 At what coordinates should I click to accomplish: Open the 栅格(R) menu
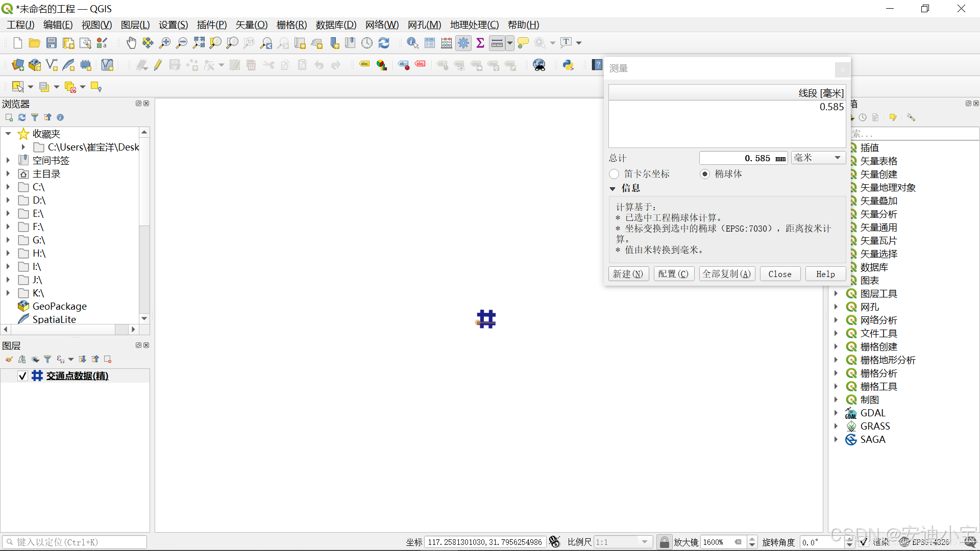(x=291, y=24)
